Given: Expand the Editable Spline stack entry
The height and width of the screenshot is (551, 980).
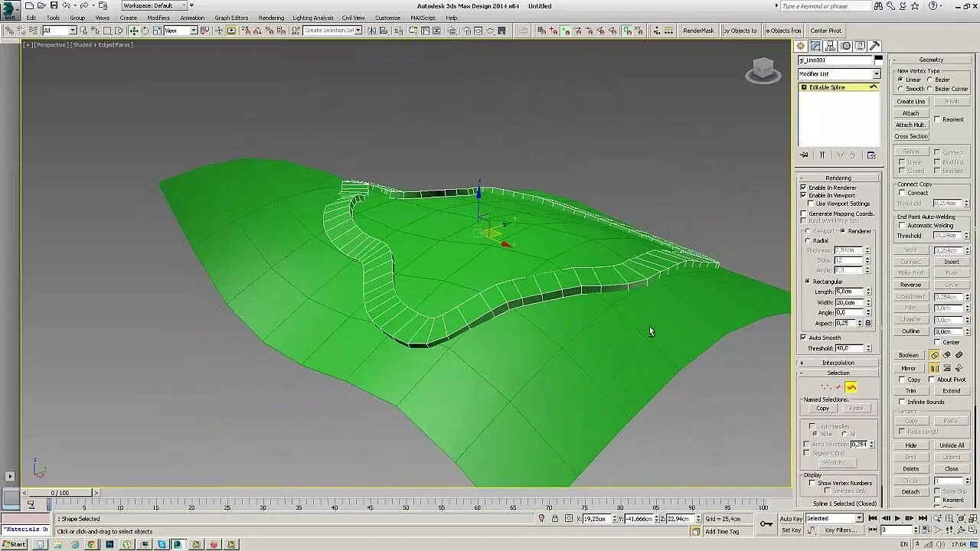Looking at the screenshot, I should click(804, 87).
